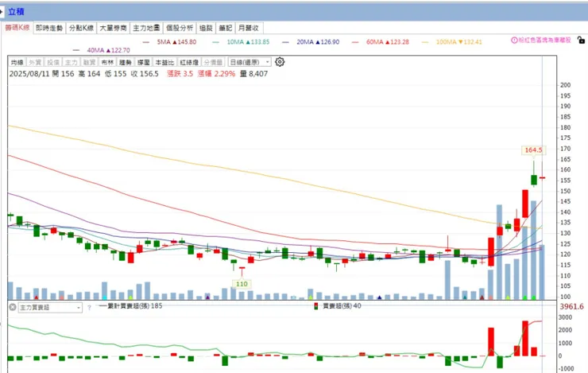Toggle the 紅綠燈 overlay button
Image resolution: width=588 pixels, height=373 pixels.
click(x=189, y=62)
